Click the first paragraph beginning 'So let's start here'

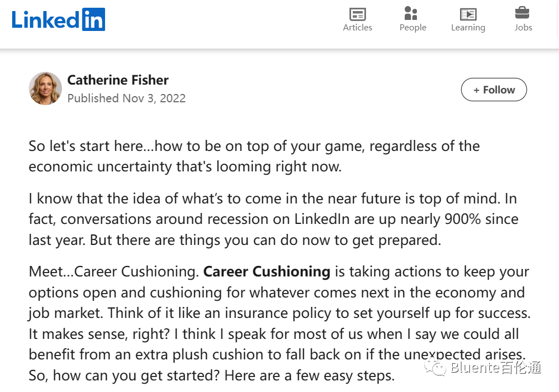254,156
